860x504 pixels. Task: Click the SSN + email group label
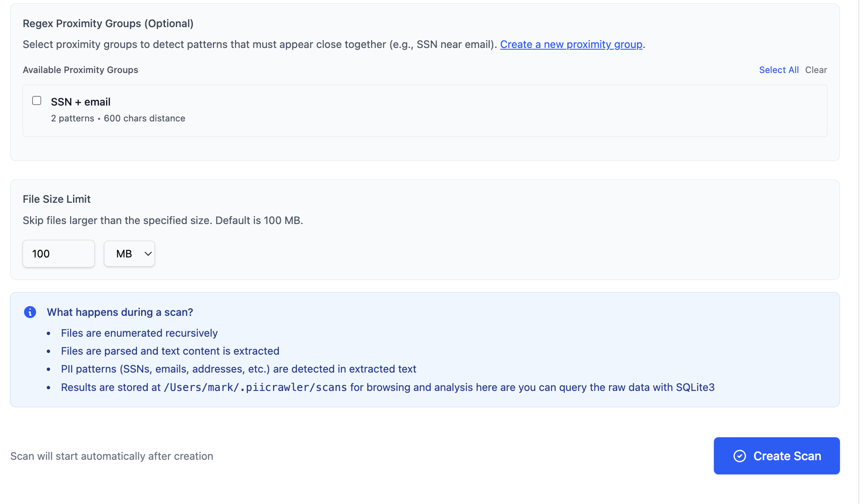tap(81, 102)
